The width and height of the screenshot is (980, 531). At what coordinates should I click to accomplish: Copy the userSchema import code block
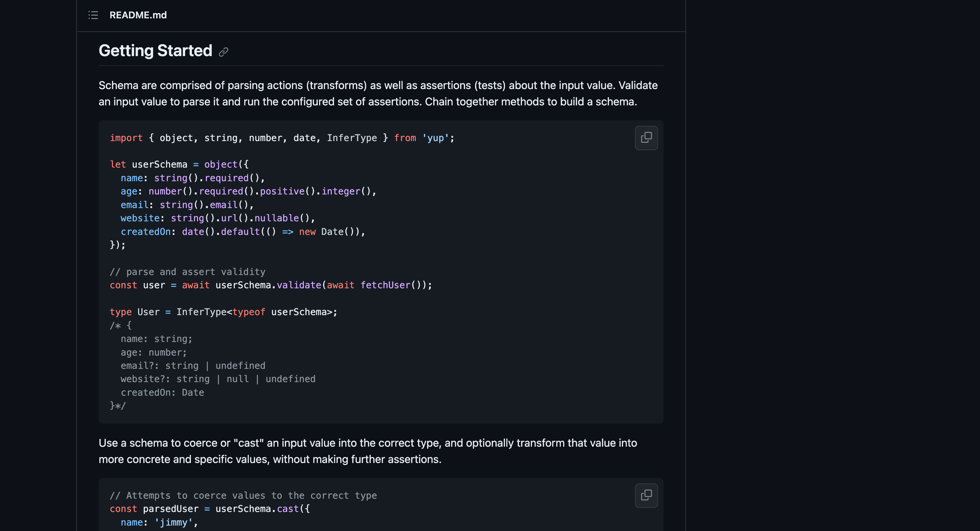click(646, 138)
